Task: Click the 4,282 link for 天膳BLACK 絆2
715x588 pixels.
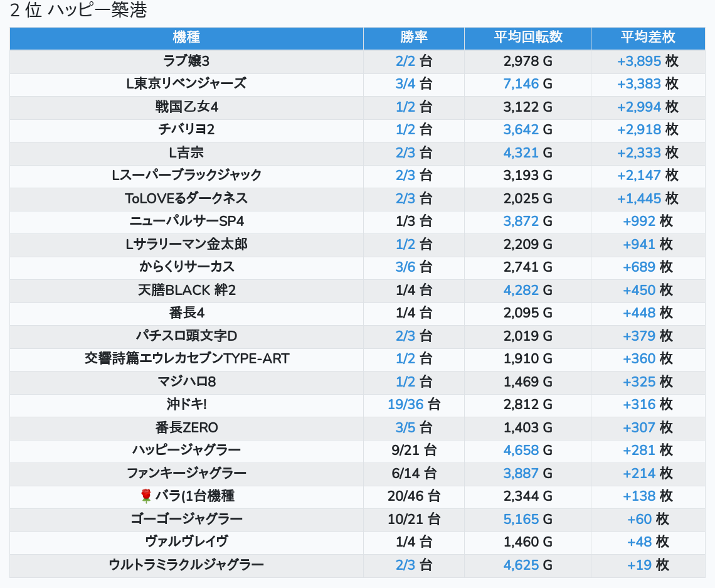Action: coord(521,290)
